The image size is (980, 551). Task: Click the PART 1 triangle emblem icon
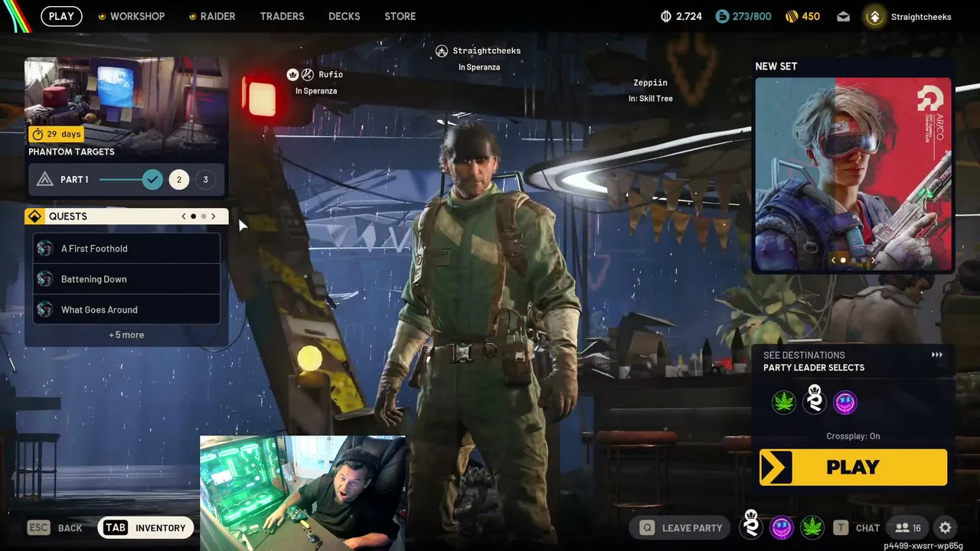pyautogui.click(x=45, y=180)
